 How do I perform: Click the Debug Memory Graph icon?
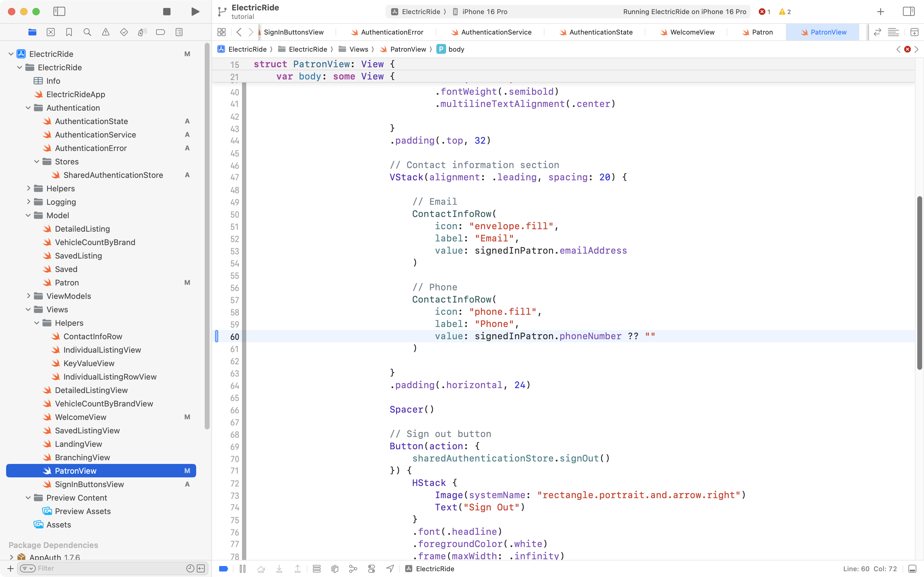coord(353,569)
